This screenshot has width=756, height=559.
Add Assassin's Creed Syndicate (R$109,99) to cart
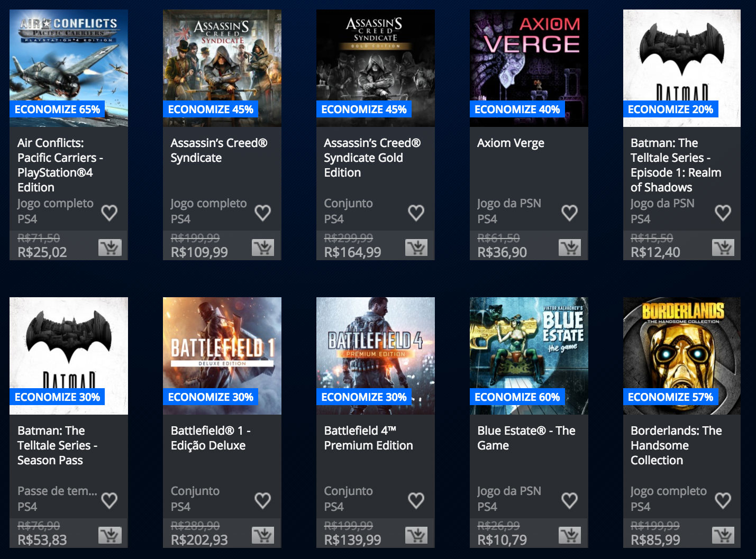pos(263,248)
